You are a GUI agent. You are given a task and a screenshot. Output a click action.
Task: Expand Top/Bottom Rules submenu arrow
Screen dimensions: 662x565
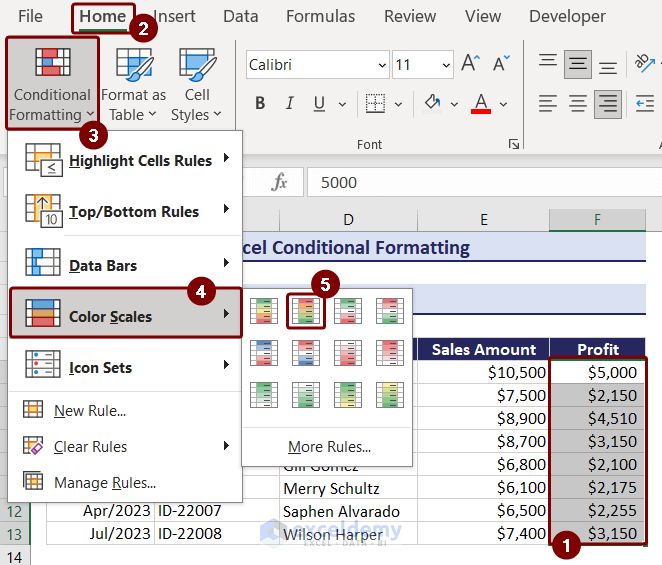pyautogui.click(x=226, y=209)
